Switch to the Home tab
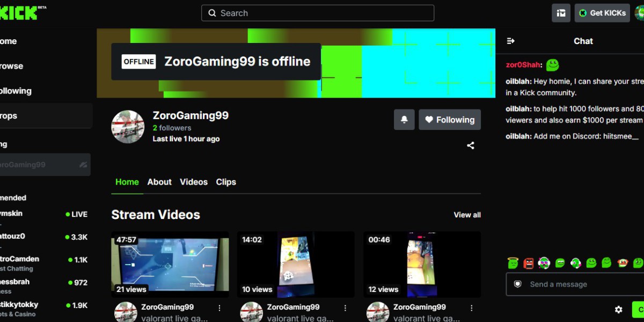 point(127,182)
